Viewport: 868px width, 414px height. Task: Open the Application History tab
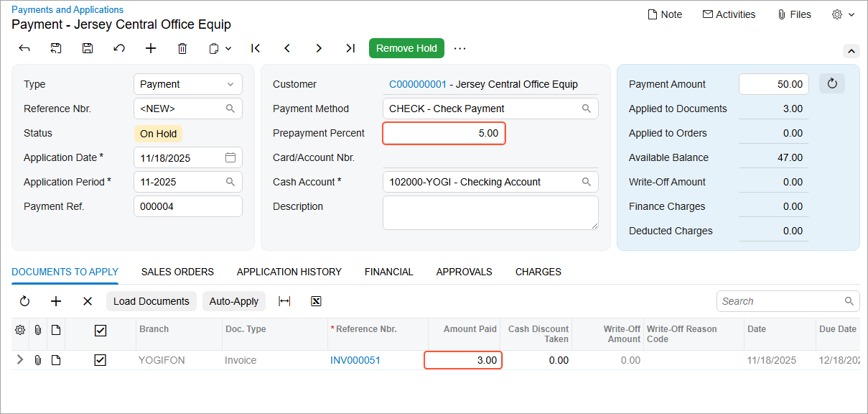[289, 272]
